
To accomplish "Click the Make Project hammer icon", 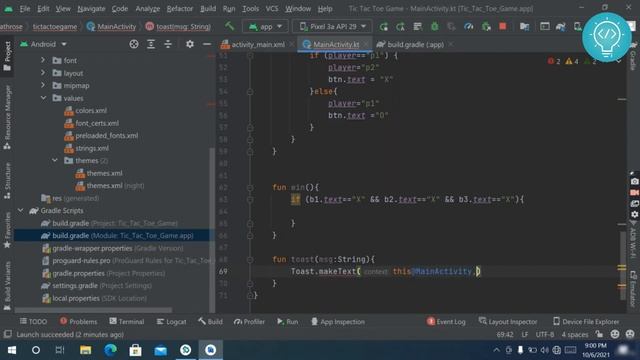I will point(229,27).
